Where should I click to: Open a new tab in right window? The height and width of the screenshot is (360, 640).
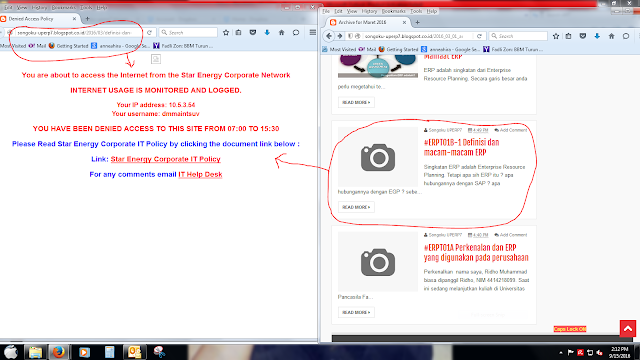[417, 22]
